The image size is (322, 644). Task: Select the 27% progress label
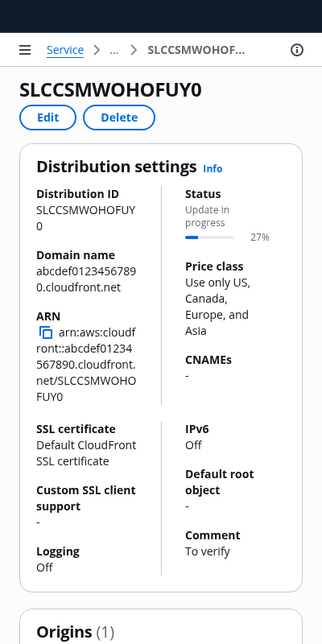click(260, 237)
